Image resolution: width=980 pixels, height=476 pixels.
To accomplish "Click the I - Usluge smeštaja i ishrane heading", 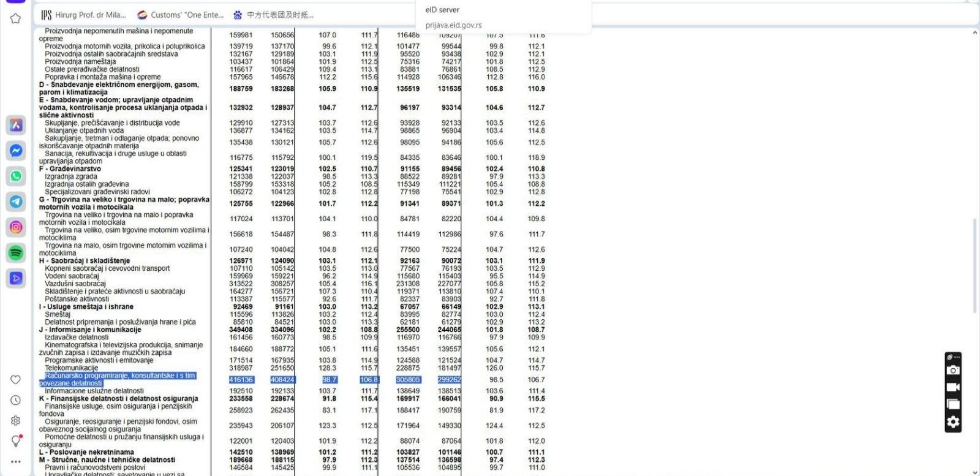I will point(86,307).
